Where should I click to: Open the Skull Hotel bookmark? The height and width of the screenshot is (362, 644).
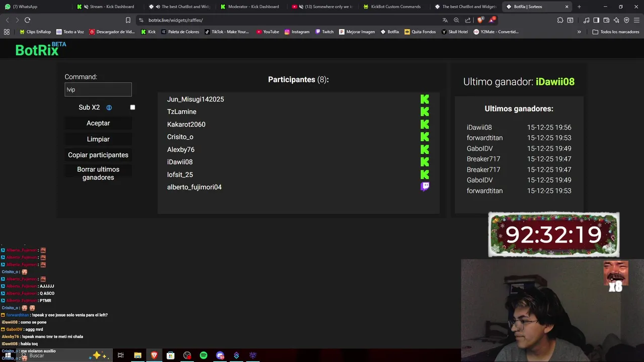(x=454, y=32)
